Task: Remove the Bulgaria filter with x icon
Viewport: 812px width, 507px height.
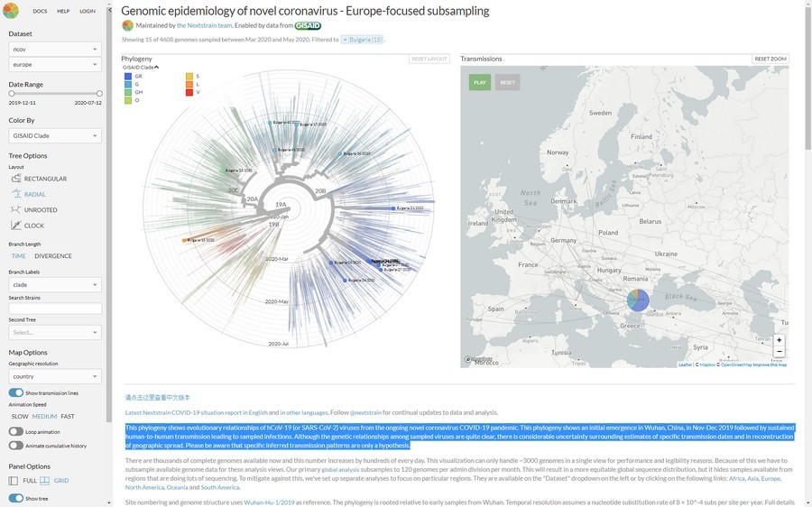Action: [345, 40]
